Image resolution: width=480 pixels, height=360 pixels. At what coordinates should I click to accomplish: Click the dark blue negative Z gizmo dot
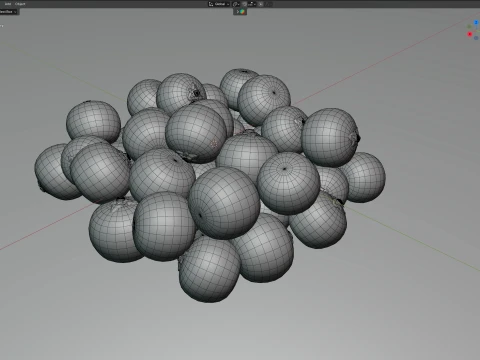[476, 38]
